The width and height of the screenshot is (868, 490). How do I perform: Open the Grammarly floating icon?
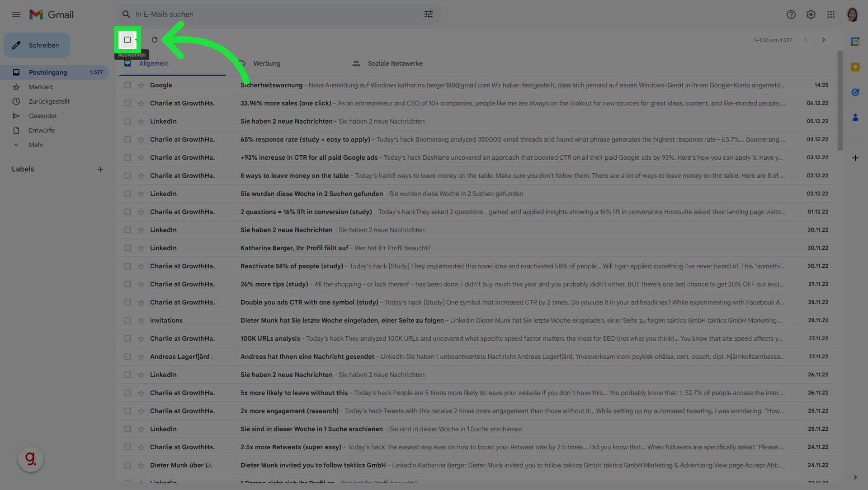coord(31,459)
